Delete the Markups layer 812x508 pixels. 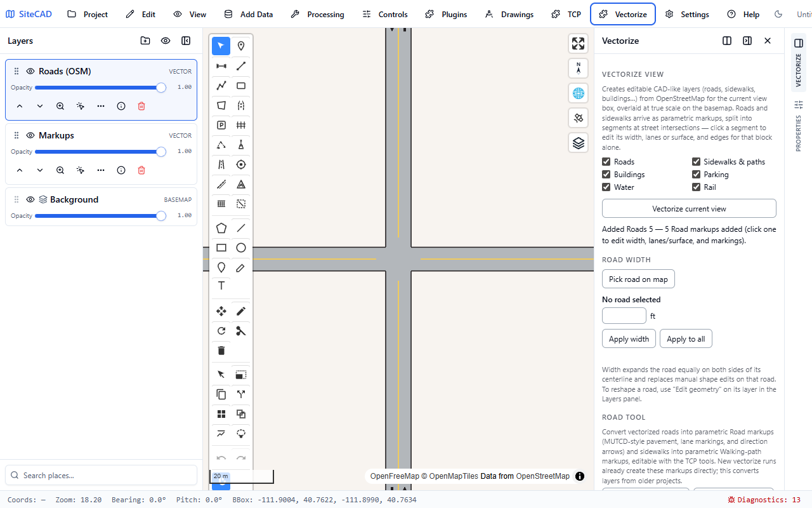click(x=141, y=170)
